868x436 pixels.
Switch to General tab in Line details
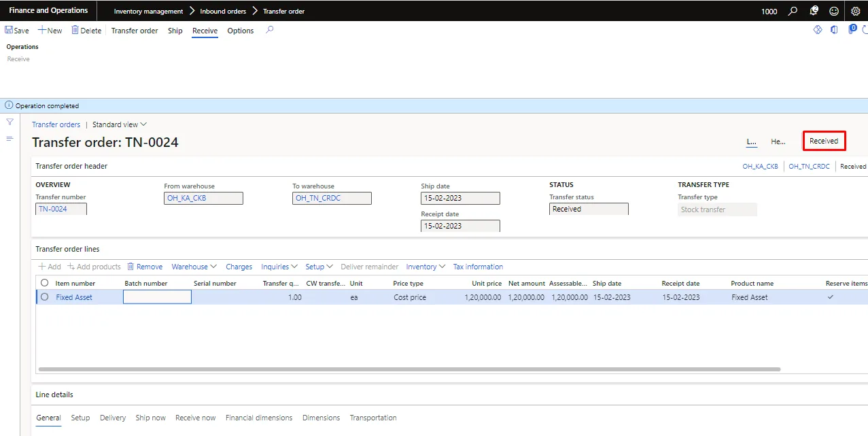[x=48, y=418]
